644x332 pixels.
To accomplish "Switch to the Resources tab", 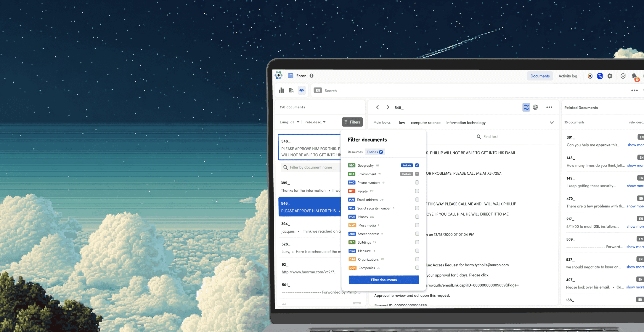I will 355,152.
